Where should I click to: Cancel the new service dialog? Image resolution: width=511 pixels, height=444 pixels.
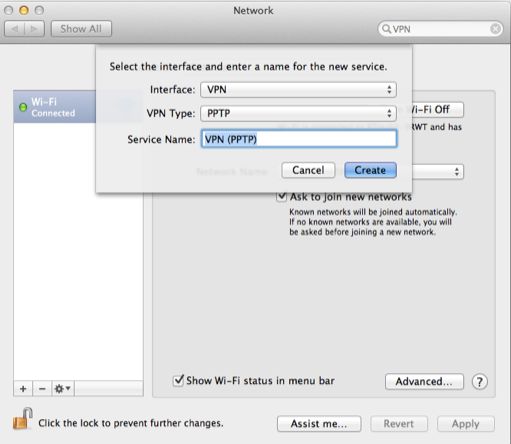(x=308, y=170)
